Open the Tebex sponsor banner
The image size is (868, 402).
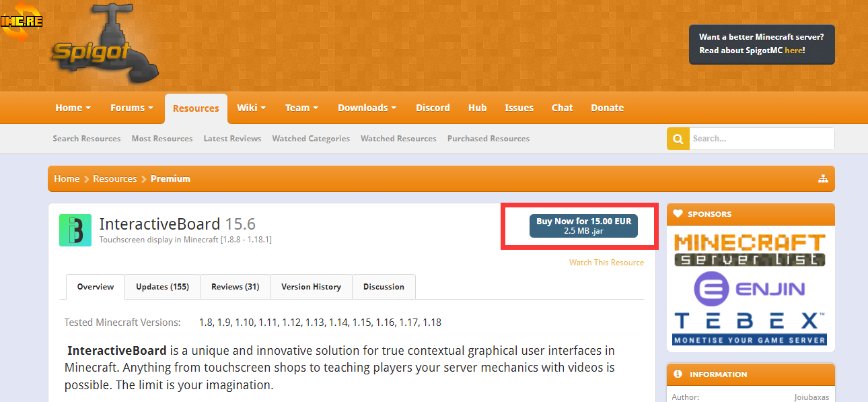[750, 328]
